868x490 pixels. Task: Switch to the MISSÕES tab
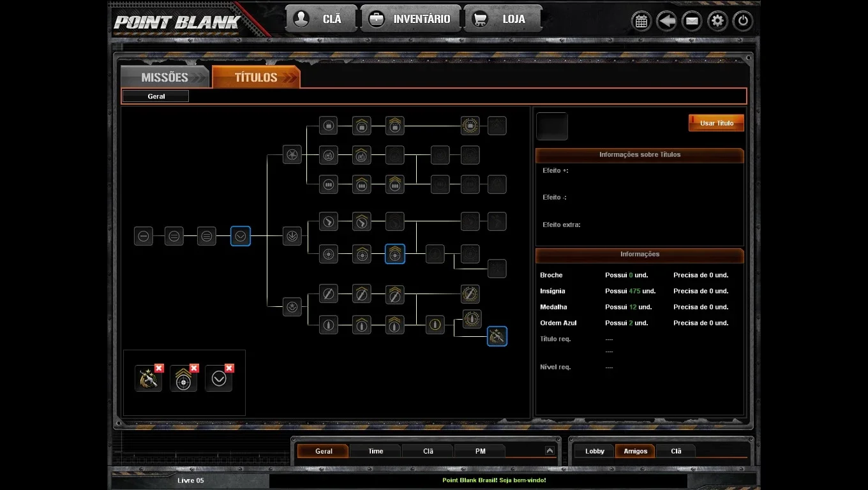coord(165,77)
